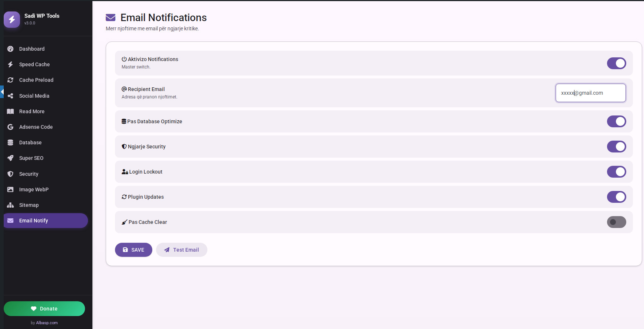Screen dimensions: 644x329
Task: Turn off the Ngjarje Security switch
Action: [x=617, y=147]
